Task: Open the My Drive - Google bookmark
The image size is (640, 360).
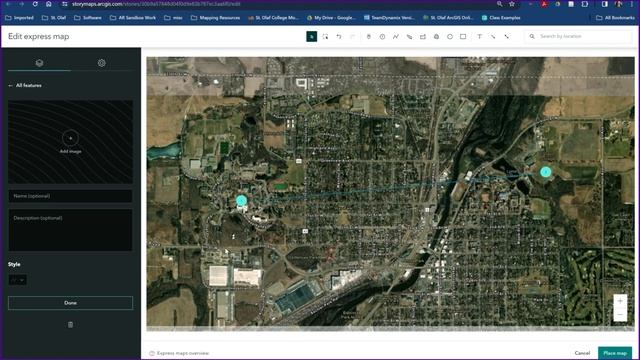Action: click(x=331, y=18)
